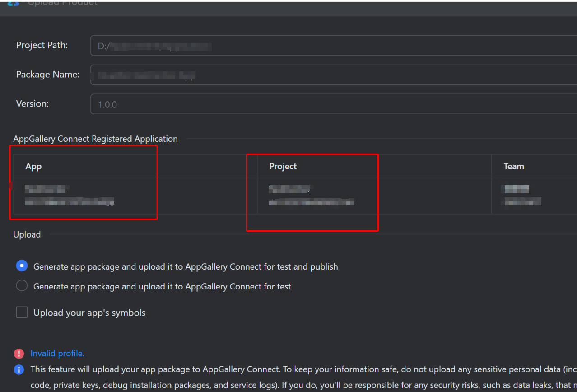Click the Upload section heading
The width and height of the screenshot is (577, 392).
pos(27,235)
